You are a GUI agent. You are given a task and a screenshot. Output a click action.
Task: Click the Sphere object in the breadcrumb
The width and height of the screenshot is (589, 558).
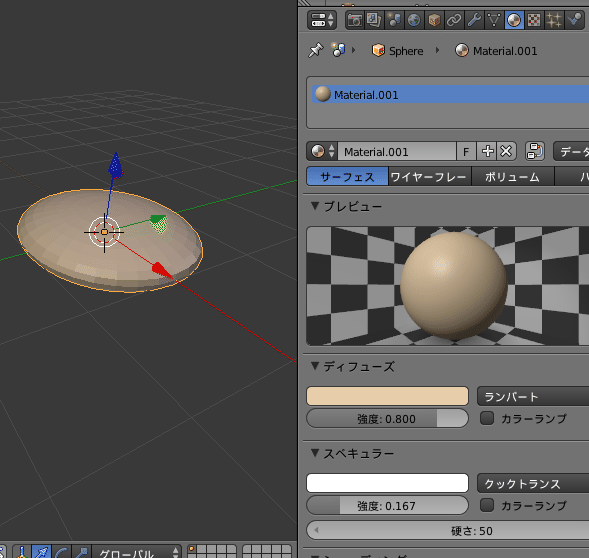[397, 51]
